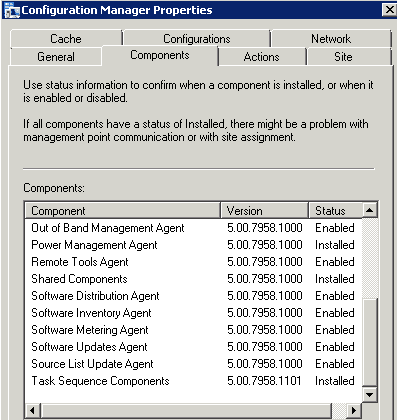Close the Configuration Manager Properties window
The image size is (397, 420).
tap(389, 10)
